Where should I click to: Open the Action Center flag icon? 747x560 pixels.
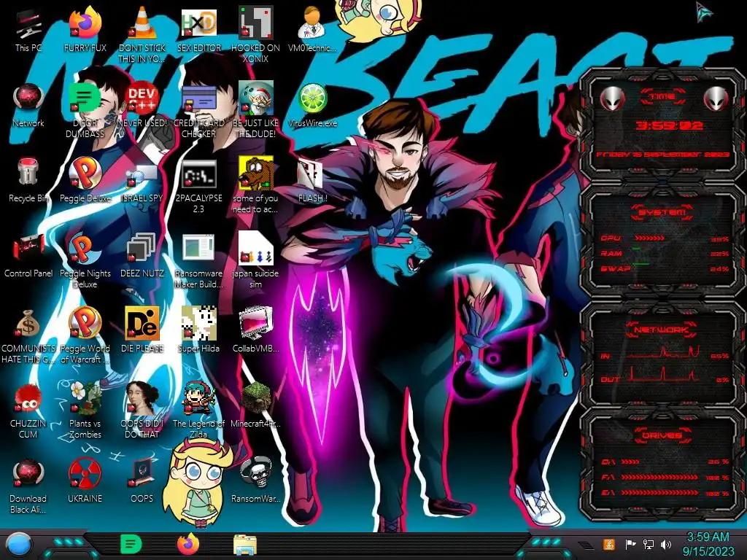pos(630,544)
